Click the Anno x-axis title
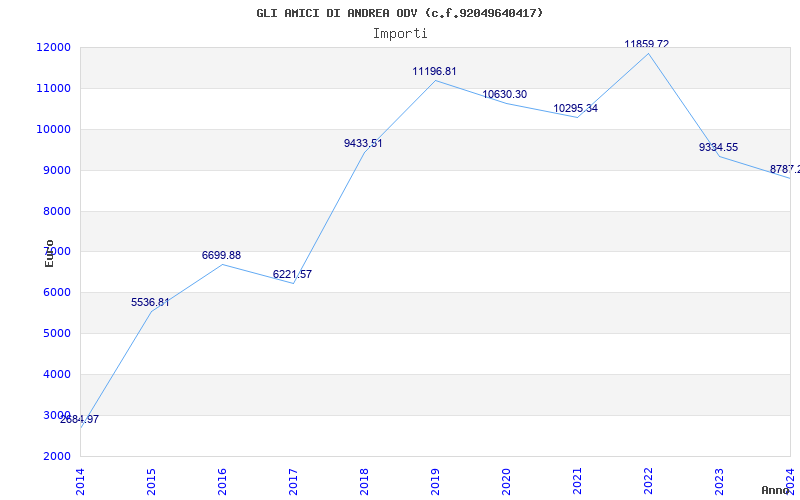 pyautogui.click(x=775, y=490)
